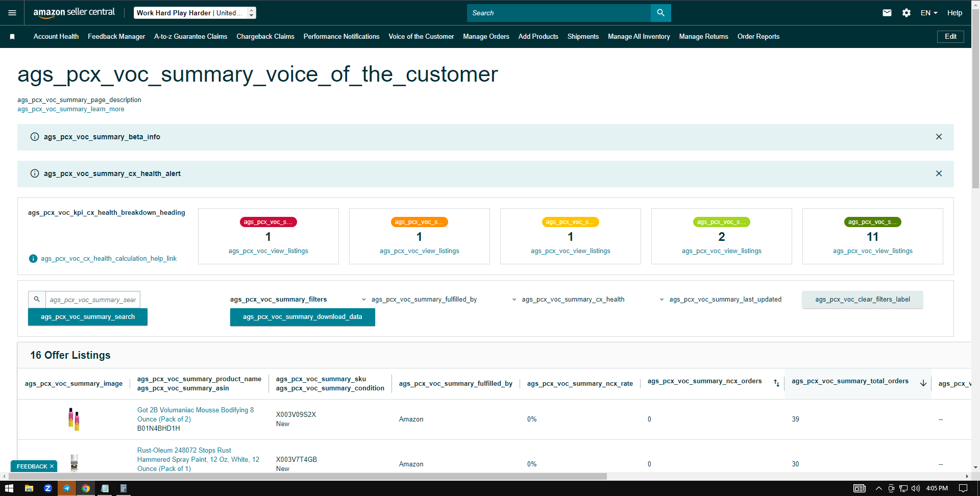Click the cx health alert info icon
This screenshot has width=980, height=496.
[x=35, y=173]
